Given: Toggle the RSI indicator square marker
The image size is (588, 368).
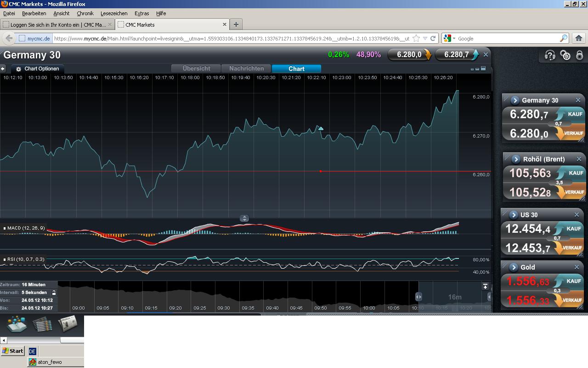Looking at the screenshot, I should click(x=5, y=259).
